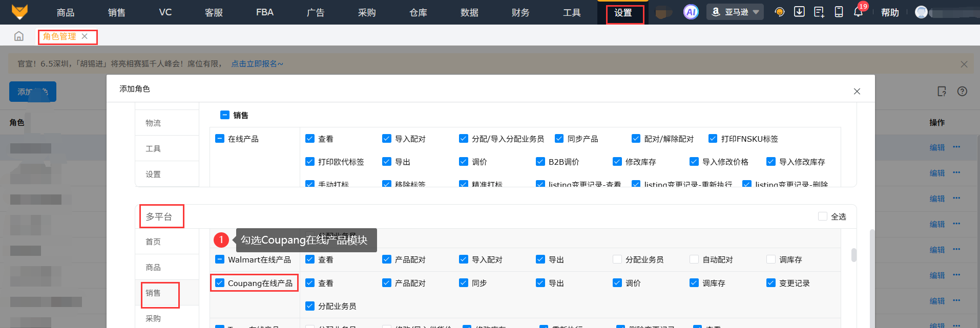Click 帮助 in the top bar
980x328 pixels.
890,12
